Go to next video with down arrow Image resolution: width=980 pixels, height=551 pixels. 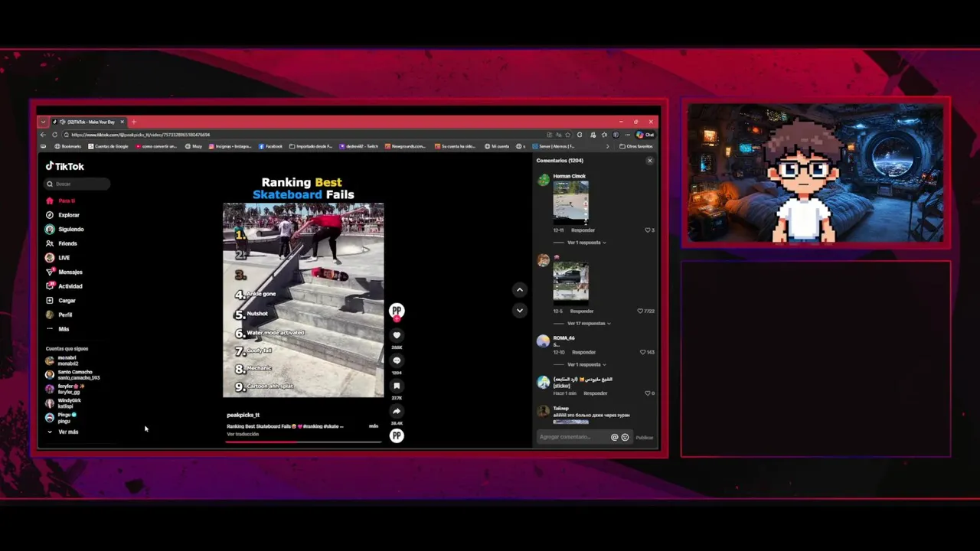(x=520, y=310)
